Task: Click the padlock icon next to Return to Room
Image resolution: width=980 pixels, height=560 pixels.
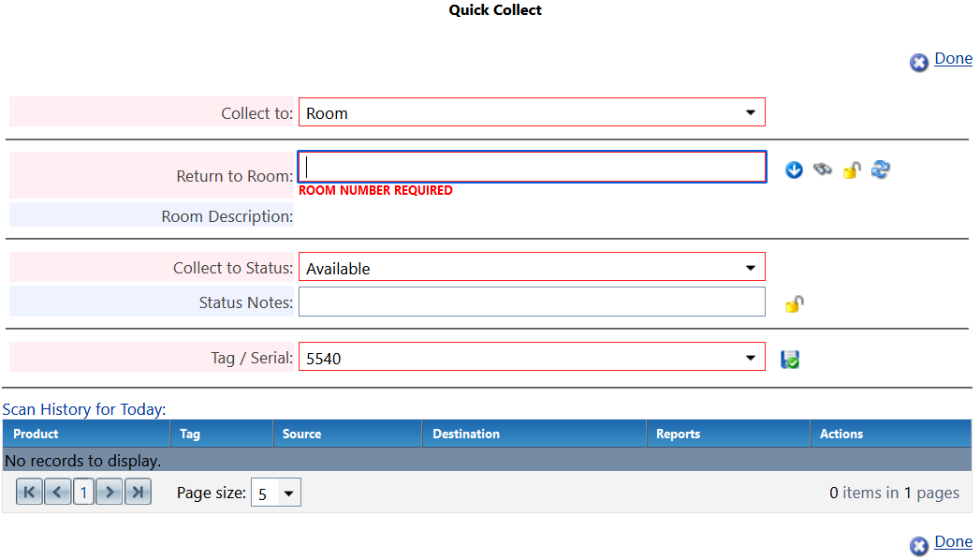Action: [x=852, y=169]
